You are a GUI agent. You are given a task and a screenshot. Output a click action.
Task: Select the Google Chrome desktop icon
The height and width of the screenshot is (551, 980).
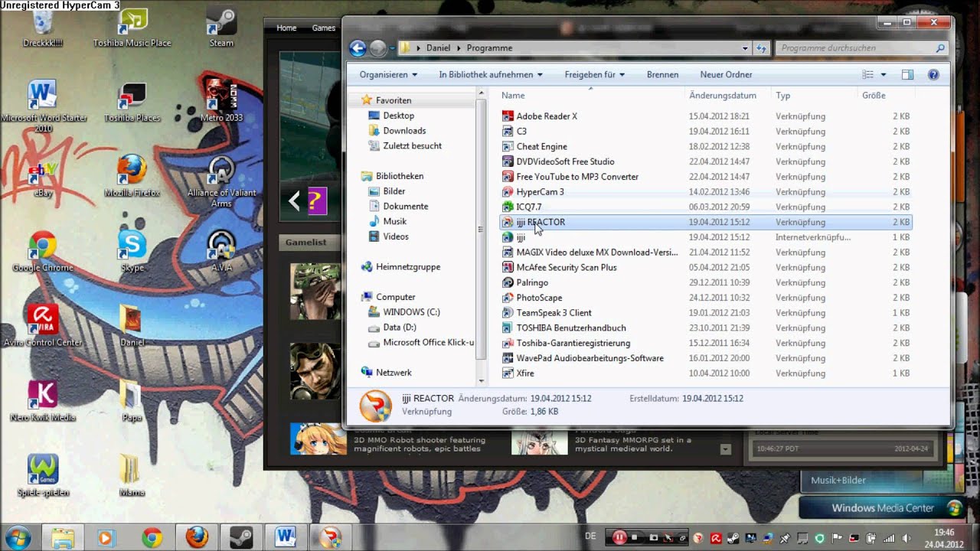[42, 250]
